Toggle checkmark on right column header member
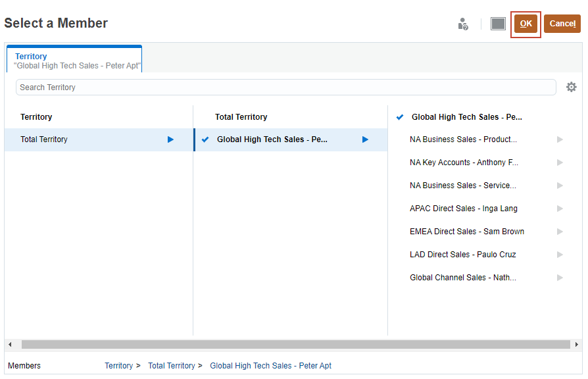The image size is (588, 379). 400,117
